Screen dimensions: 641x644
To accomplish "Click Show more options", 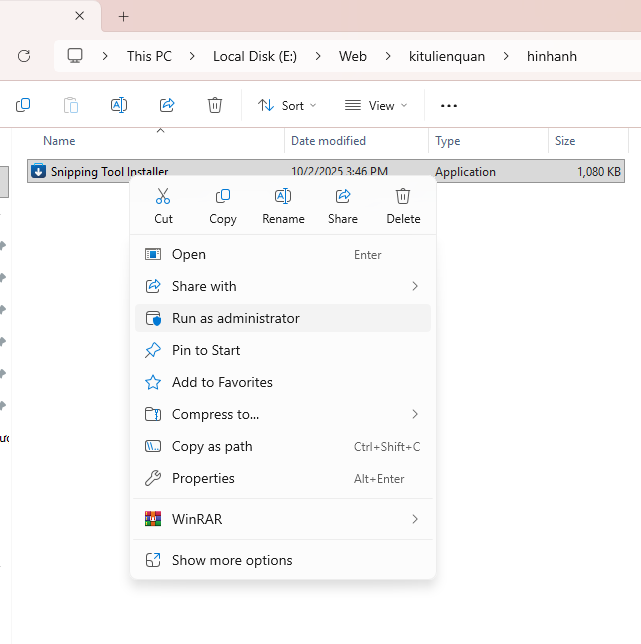I will (x=283, y=560).
